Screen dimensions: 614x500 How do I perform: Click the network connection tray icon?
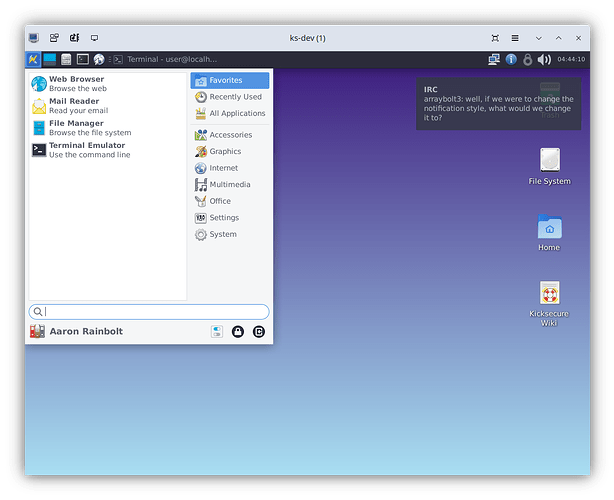pyautogui.click(x=493, y=60)
